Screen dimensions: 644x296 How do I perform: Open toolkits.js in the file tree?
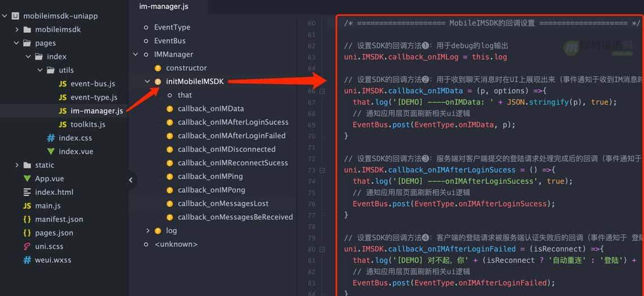[88, 124]
